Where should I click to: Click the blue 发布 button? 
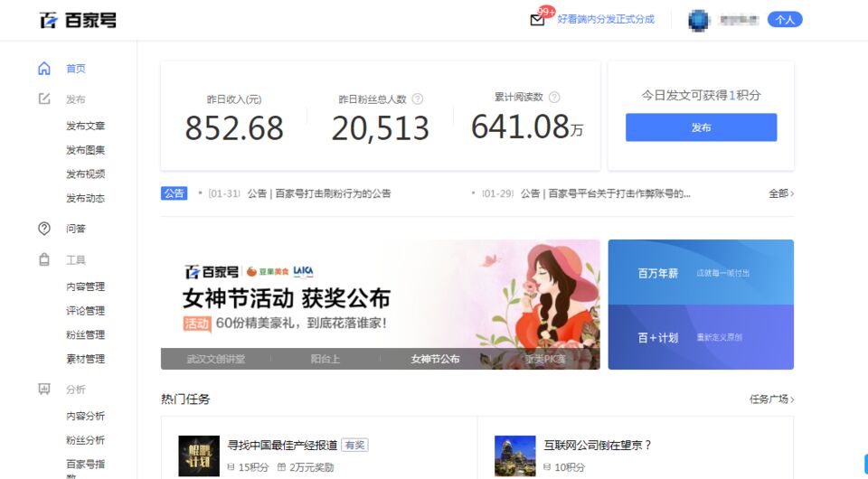point(701,127)
